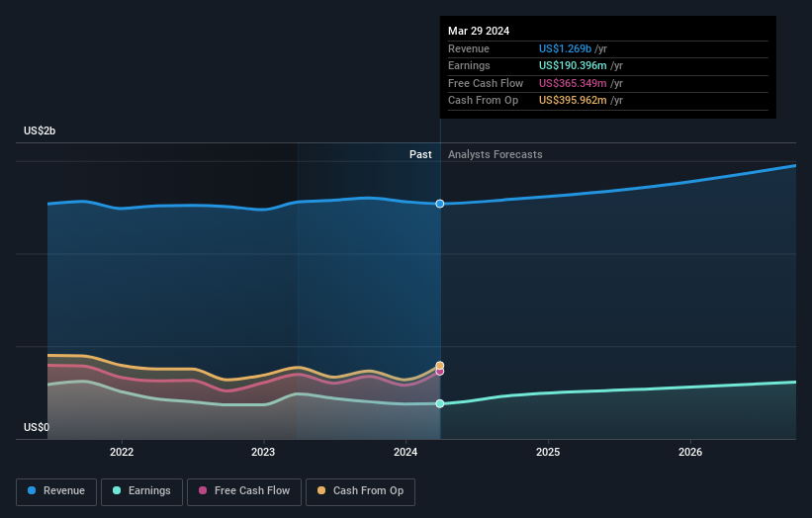Click the 2022 x-axis label
This screenshot has height=518, width=812.
pos(122,452)
